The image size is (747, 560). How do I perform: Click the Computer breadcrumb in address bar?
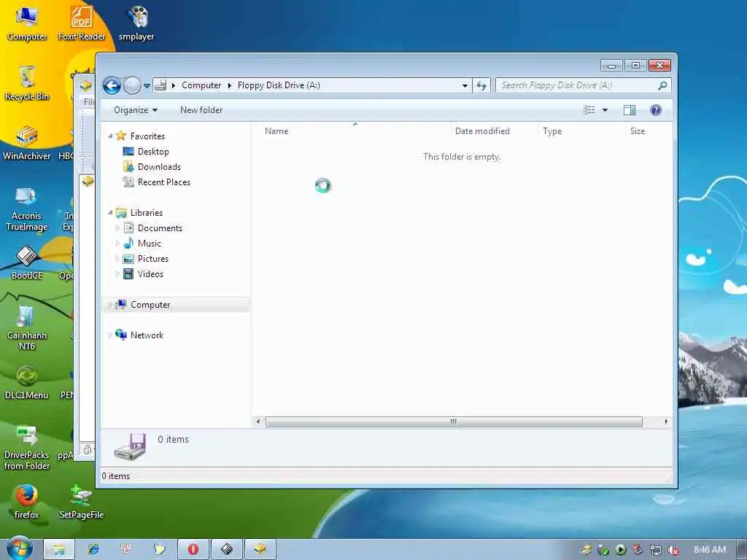pos(201,85)
